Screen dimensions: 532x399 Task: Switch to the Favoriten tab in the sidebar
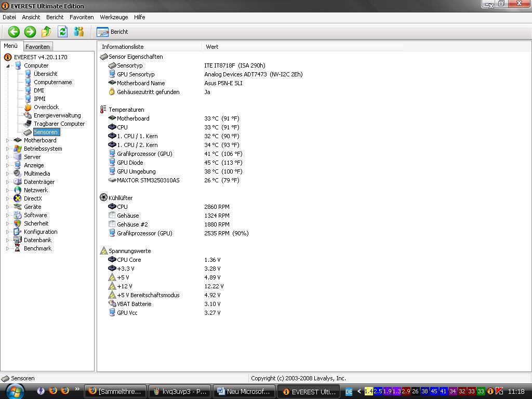click(x=37, y=47)
